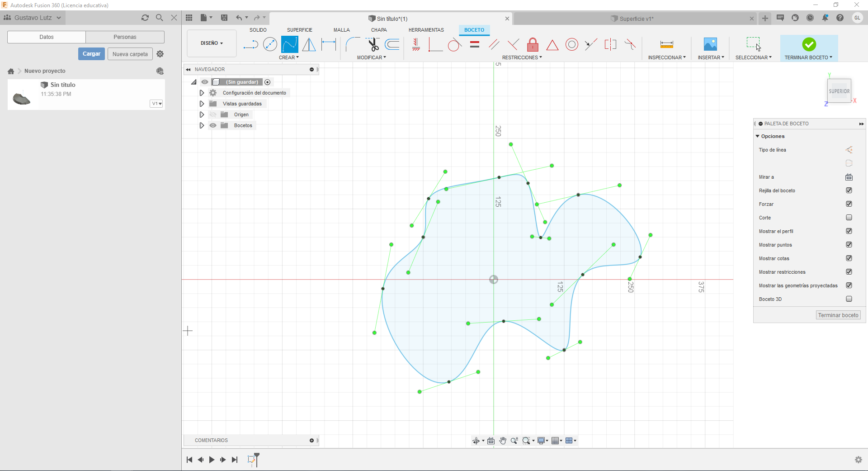
Task: Apply Concentric constraint
Action: click(572, 44)
